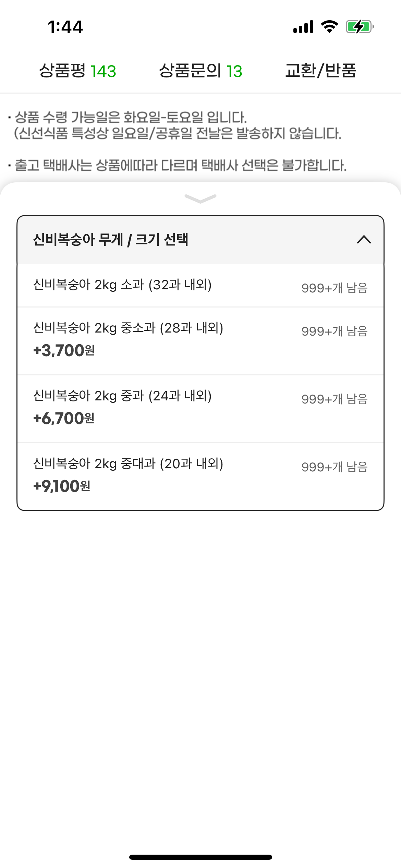Tap the charging battery icon

[359, 27]
